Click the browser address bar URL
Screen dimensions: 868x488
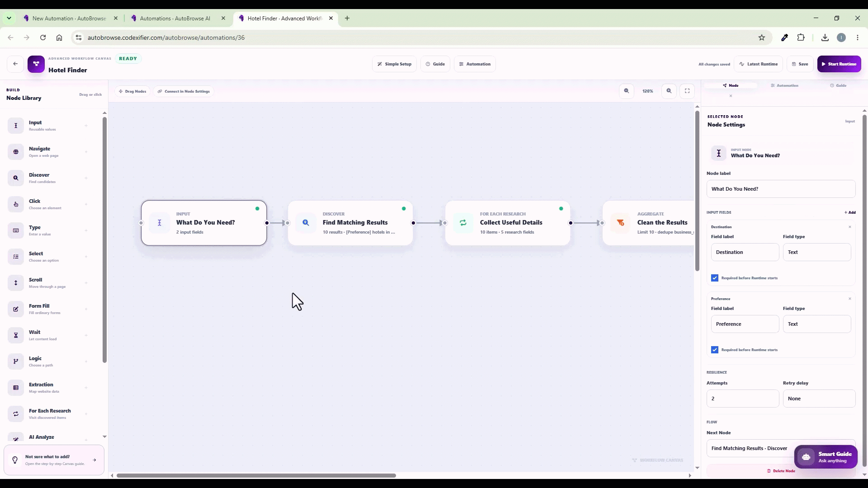coord(166,38)
